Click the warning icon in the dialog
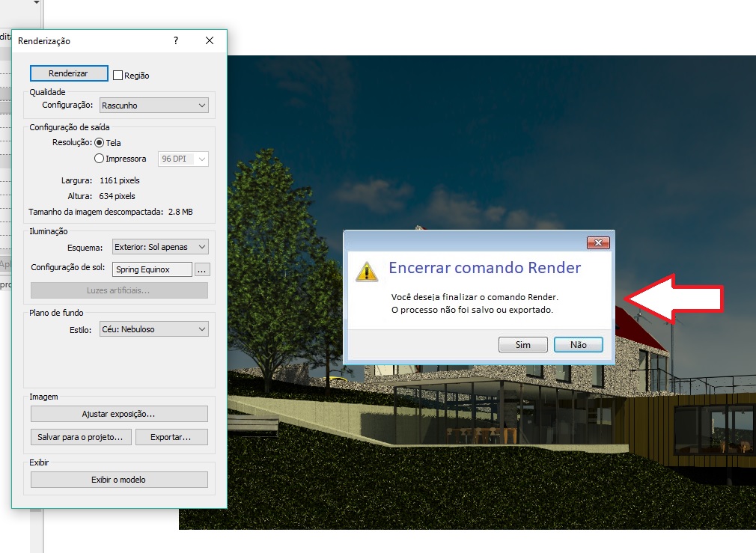 click(367, 272)
